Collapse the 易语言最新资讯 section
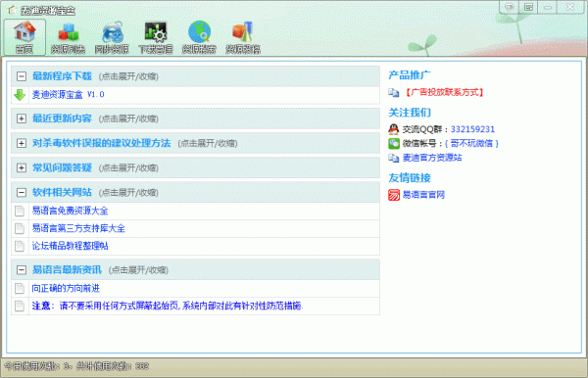The height and width of the screenshot is (378, 588). pos(22,269)
